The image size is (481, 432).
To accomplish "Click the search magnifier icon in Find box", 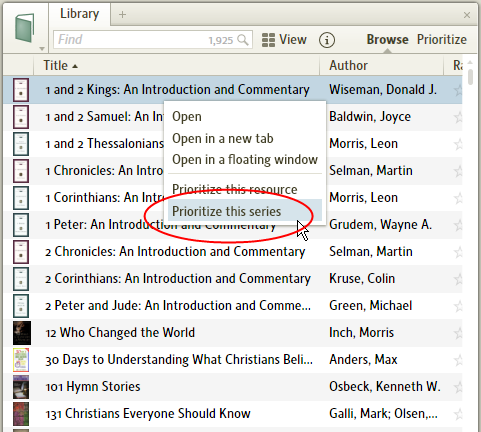I will point(243,40).
